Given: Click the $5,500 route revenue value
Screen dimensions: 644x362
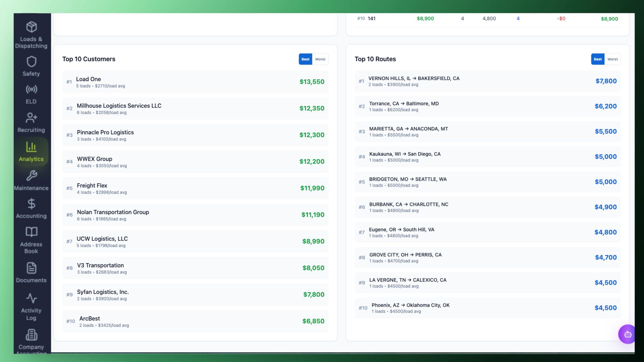Looking at the screenshot, I should pyautogui.click(x=606, y=131).
